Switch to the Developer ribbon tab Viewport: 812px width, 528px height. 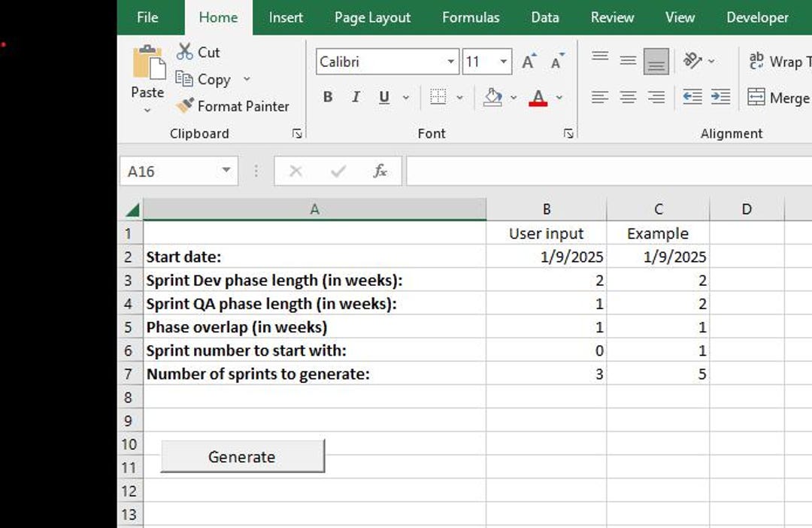pos(757,17)
